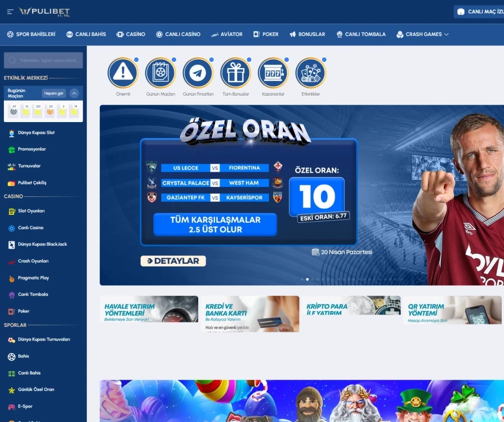Viewport: 504px width, 422px height.
Task: Select the sport icon showing 120 matches
Action: (38, 111)
